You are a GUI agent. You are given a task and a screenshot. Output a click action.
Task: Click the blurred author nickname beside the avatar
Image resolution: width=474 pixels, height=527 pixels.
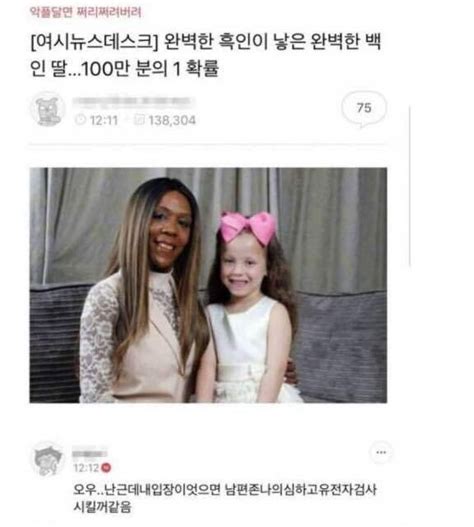(133, 101)
